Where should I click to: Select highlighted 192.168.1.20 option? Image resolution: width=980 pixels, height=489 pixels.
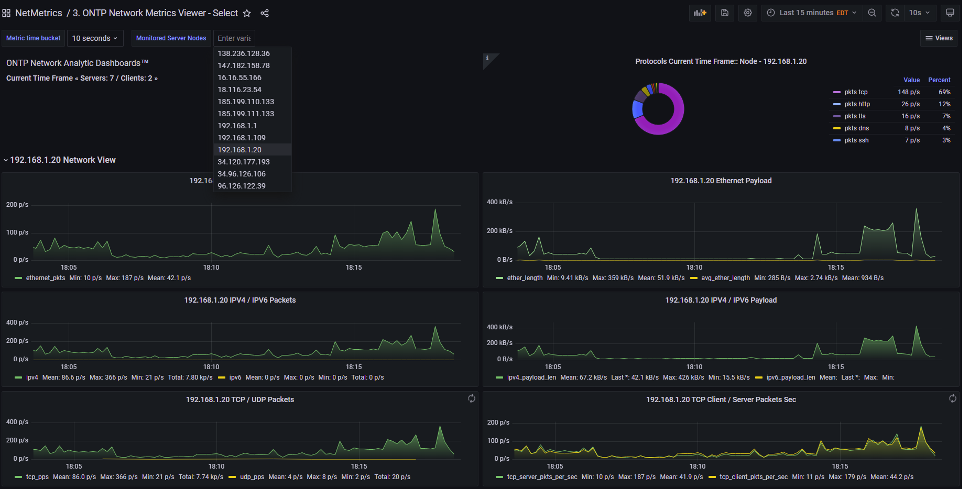pyautogui.click(x=253, y=150)
